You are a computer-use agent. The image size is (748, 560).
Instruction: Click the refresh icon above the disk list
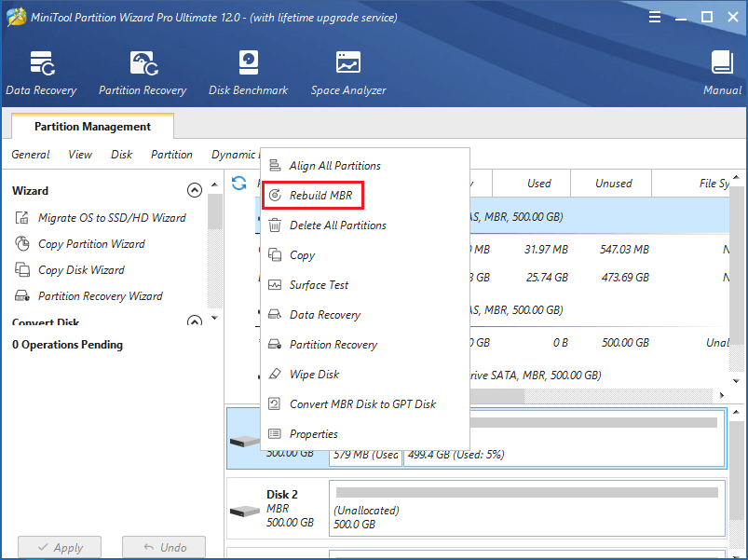pos(239,184)
